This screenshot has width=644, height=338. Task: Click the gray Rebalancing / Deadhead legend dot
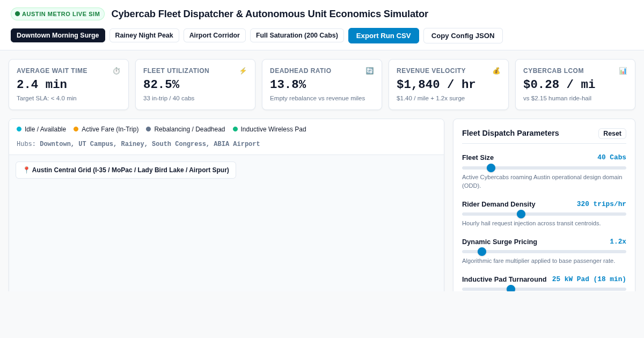[149, 129]
